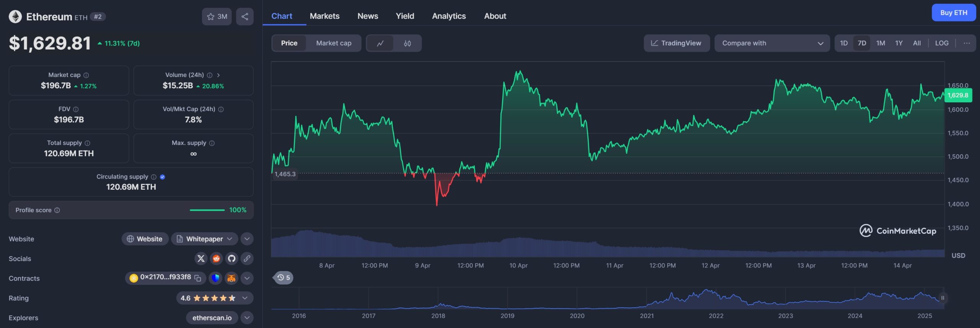Open the Reddit social link
This screenshot has width=980, height=328.
point(216,259)
